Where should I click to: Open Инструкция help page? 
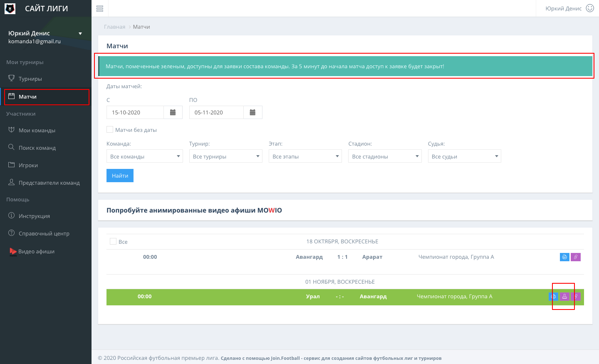[46, 216]
